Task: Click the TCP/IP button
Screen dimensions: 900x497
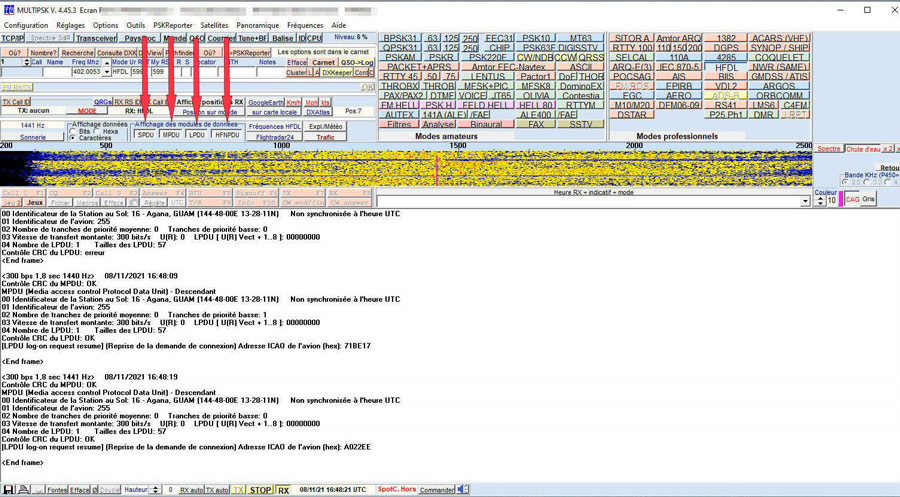Action: (13, 38)
